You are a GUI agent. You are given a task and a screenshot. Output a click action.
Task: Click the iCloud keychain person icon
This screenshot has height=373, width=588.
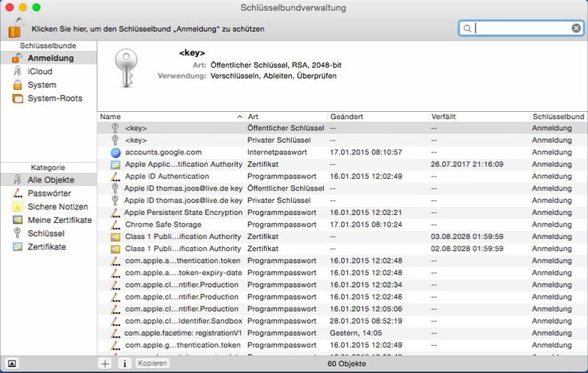coord(17,71)
